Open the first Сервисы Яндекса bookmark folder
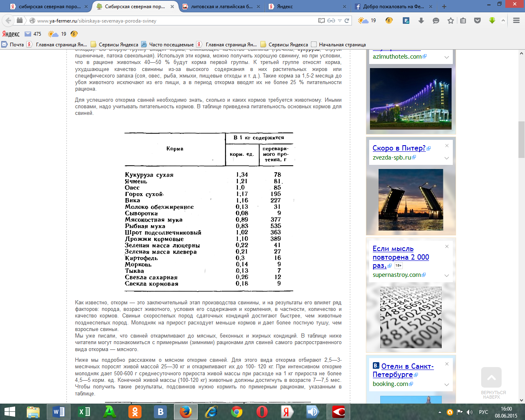This screenshot has height=420, width=525. (x=114, y=45)
